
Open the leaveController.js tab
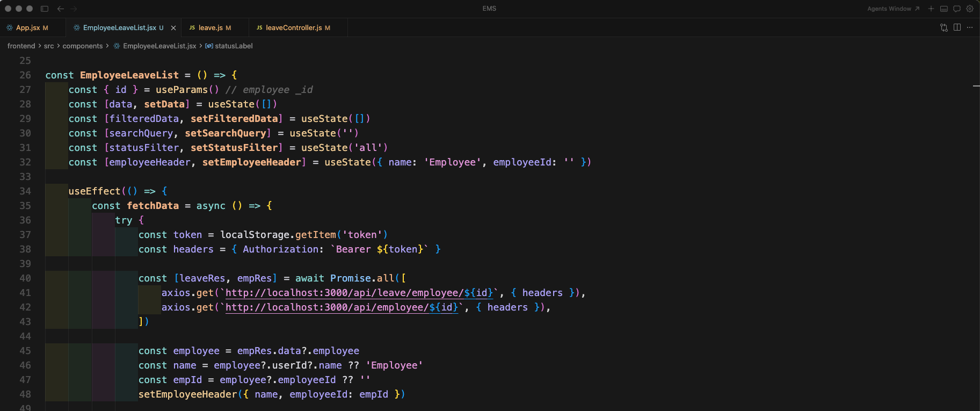(298, 27)
